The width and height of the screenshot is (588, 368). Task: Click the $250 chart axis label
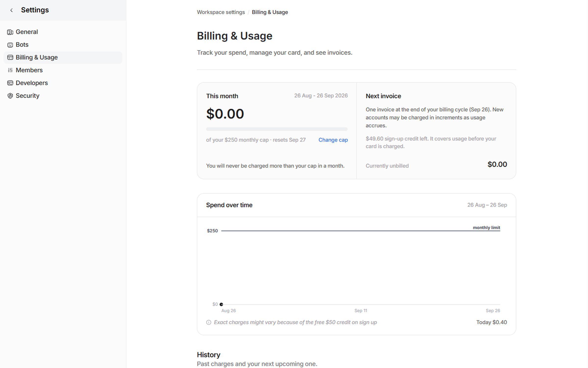pyautogui.click(x=212, y=231)
